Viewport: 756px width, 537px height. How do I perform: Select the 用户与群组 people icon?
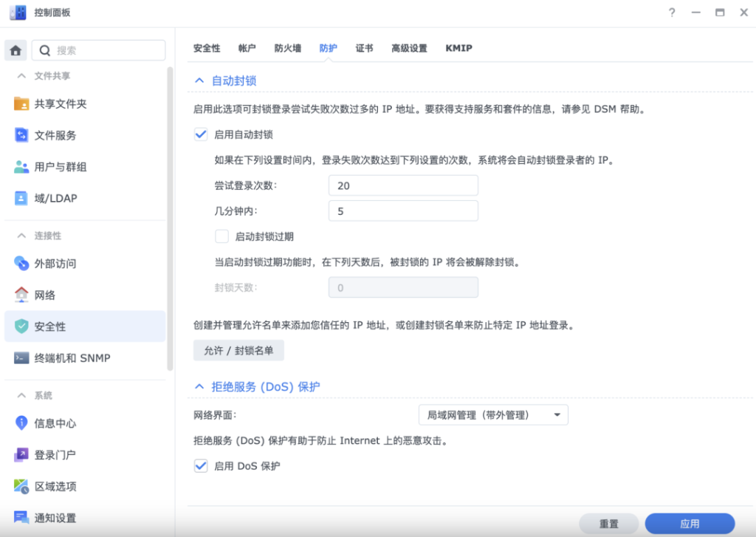click(21, 167)
